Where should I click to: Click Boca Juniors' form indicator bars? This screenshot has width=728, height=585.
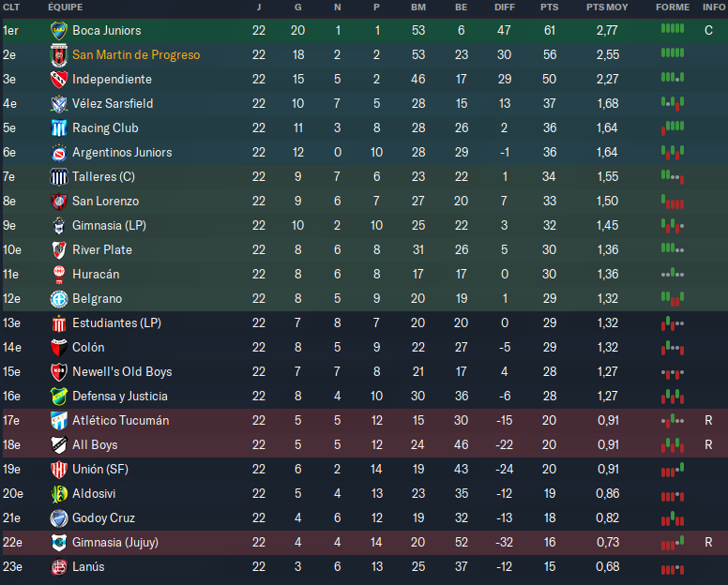672,29
